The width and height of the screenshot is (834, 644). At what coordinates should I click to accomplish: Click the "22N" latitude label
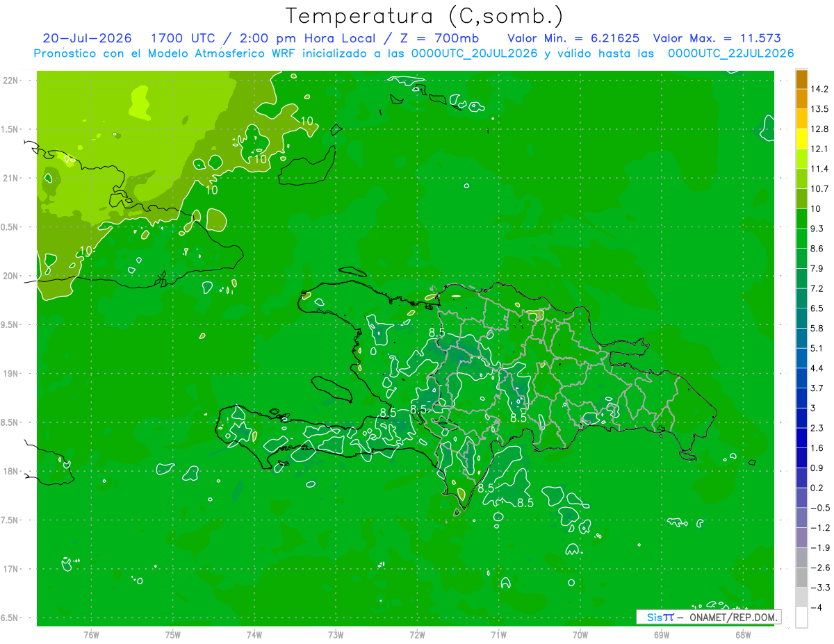12,80
